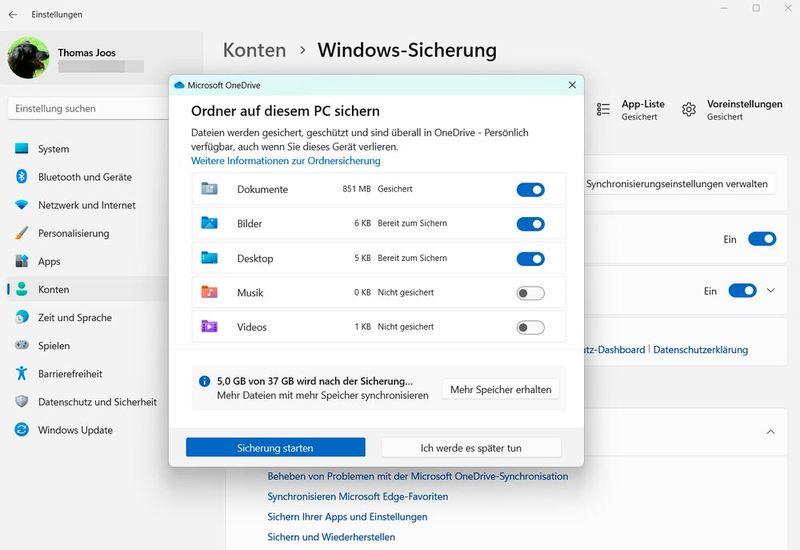Click Synchronisierungseinstellungen verwalten button

(677, 184)
